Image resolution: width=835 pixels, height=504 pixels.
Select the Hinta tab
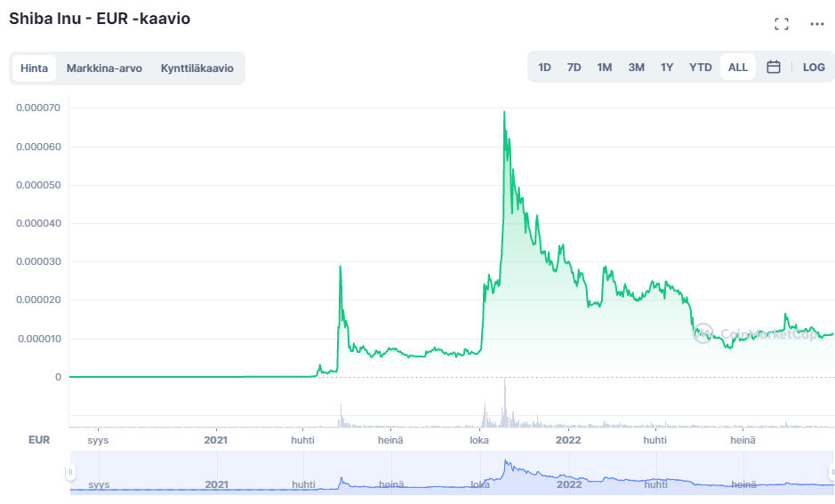[34, 68]
